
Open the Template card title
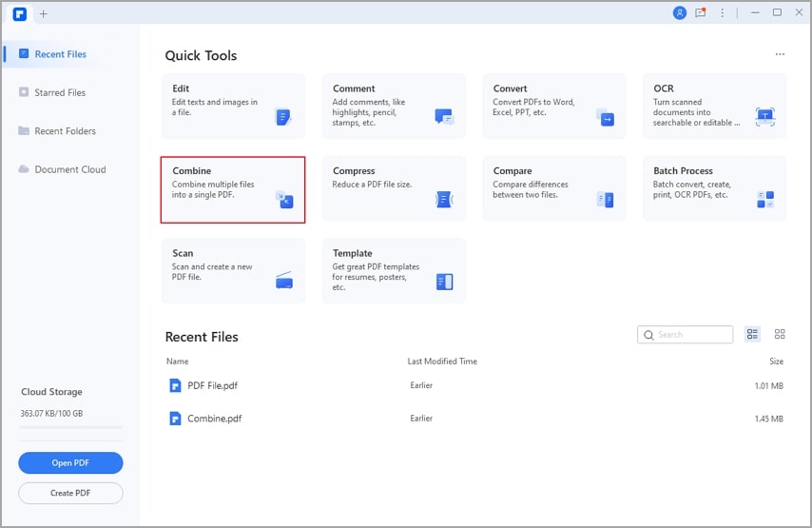(352, 253)
